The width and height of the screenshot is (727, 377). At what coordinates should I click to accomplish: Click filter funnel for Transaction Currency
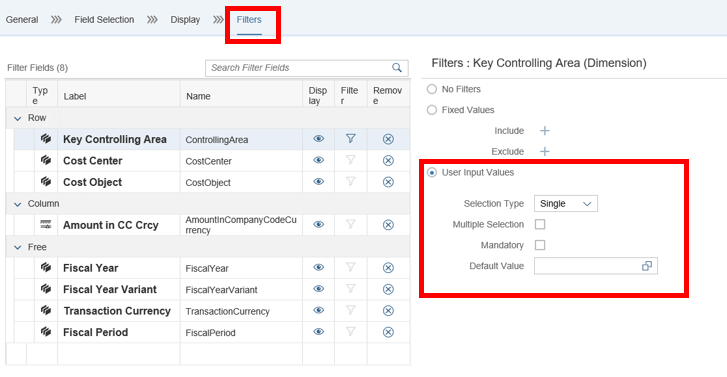[351, 310]
